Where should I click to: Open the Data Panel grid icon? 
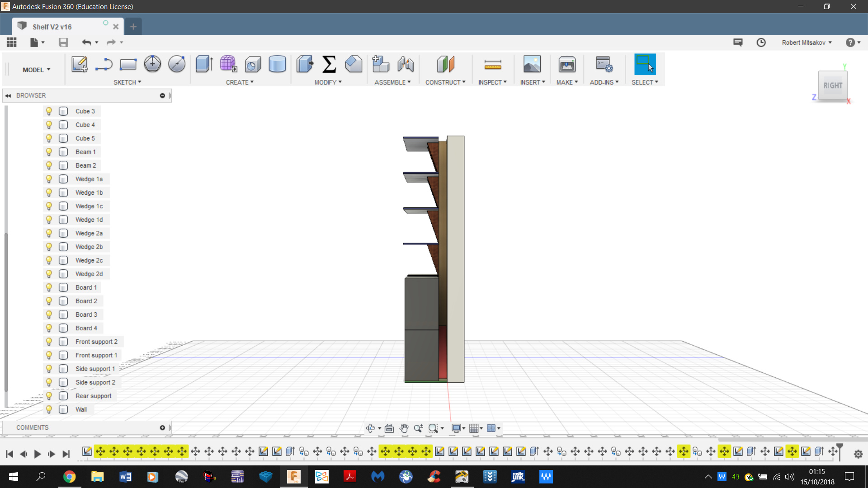pos(12,42)
